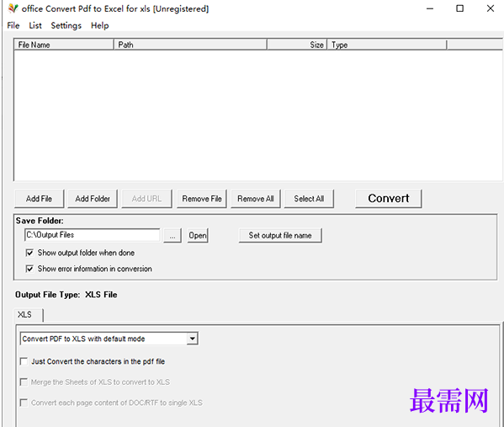Click the application icon in title bar

coord(13,8)
